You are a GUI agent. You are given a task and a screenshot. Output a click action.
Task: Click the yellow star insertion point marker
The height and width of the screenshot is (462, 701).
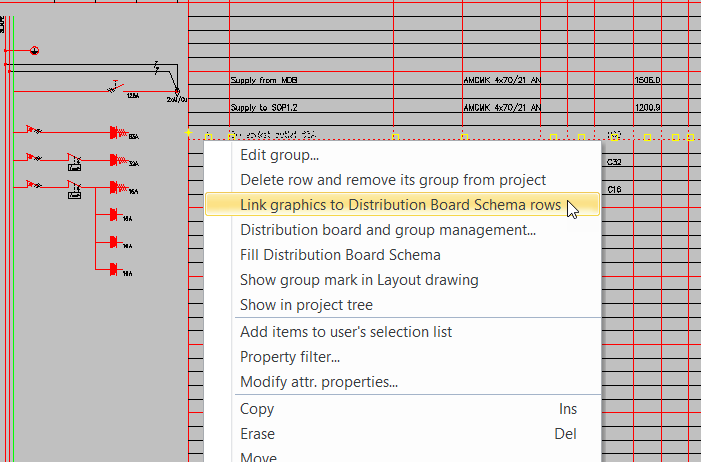pos(188,132)
